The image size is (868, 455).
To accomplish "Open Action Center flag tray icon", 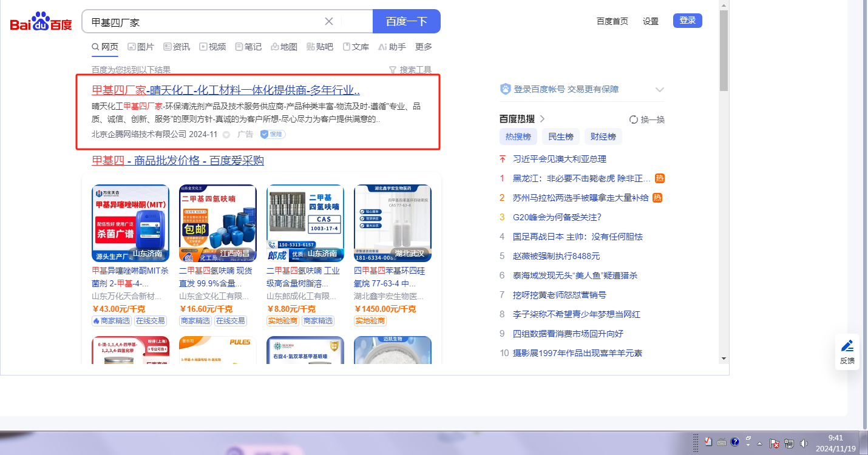I will pos(775,443).
